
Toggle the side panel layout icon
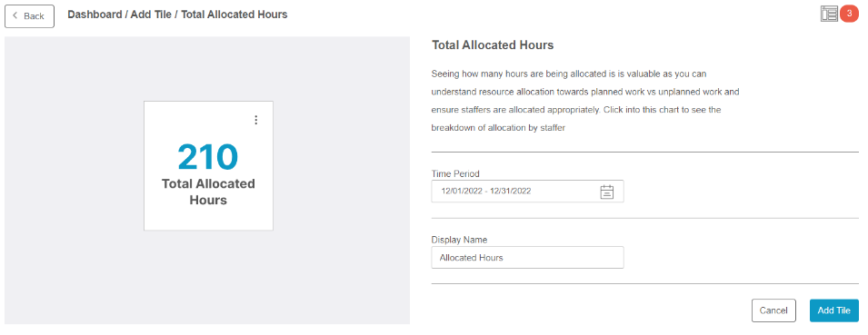829,14
